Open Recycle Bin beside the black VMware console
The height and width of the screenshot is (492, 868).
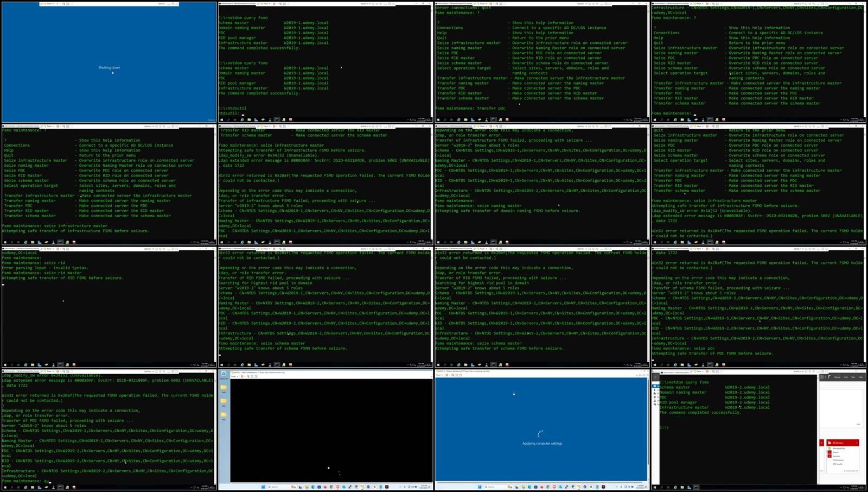click(224, 375)
